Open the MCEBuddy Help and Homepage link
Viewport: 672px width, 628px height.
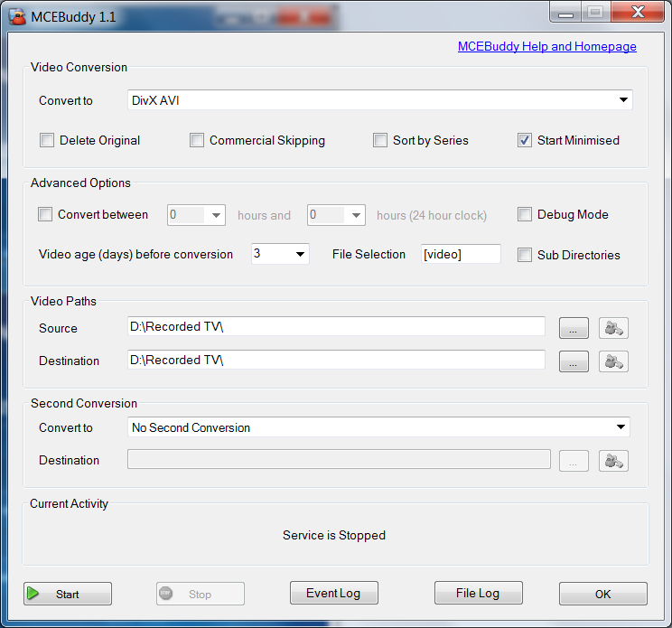coord(546,46)
